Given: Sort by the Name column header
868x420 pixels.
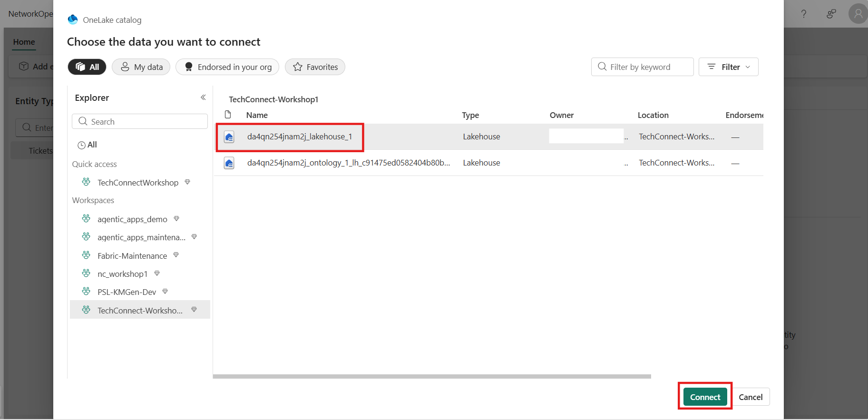Looking at the screenshot, I should [x=257, y=115].
